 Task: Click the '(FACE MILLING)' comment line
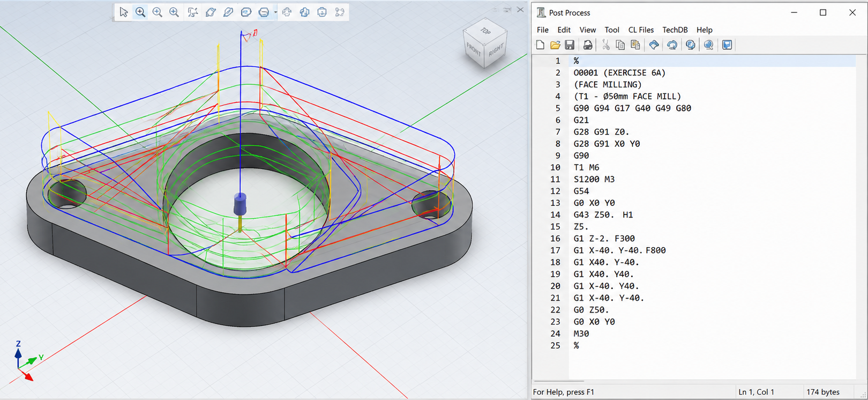[607, 85]
